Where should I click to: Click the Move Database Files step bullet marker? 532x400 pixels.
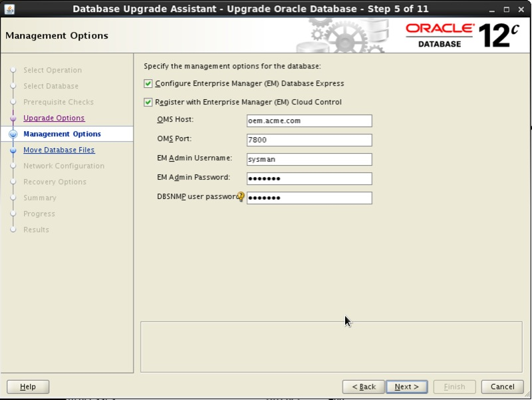click(x=13, y=150)
